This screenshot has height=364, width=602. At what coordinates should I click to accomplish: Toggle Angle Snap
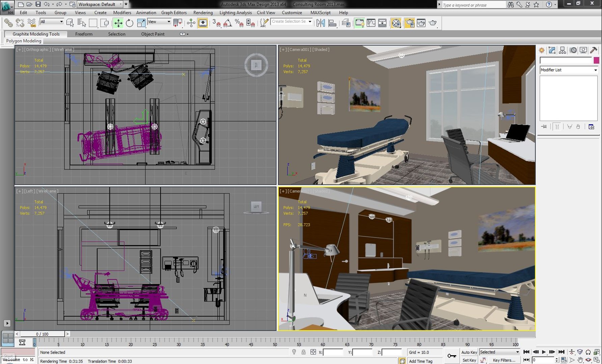pyautogui.click(x=228, y=23)
